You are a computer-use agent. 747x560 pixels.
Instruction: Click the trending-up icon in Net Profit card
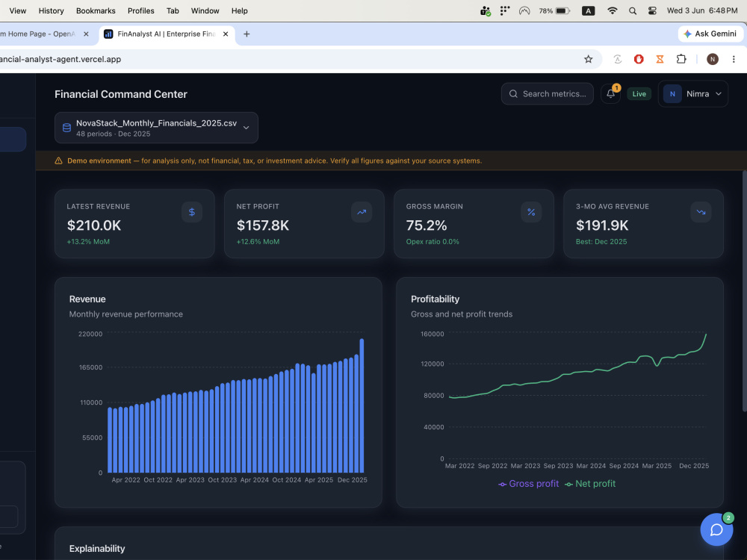point(362,212)
